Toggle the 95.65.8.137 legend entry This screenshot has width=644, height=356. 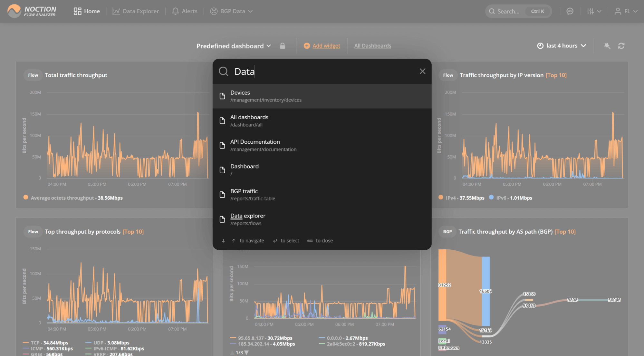click(x=261, y=338)
